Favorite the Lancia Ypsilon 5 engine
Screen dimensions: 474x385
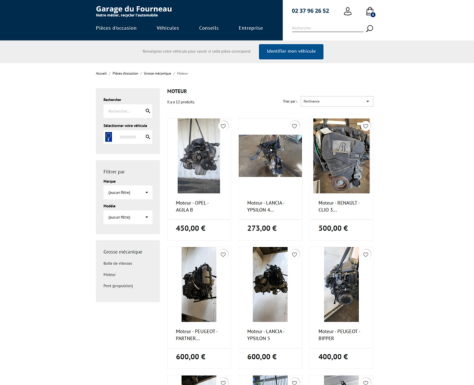(294, 254)
